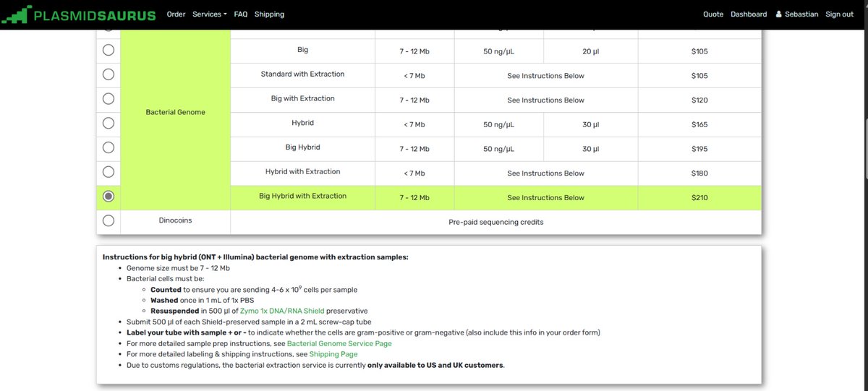868x391 pixels.
Task: Select the Dinocoins radio button
Action: coord(109,221)
